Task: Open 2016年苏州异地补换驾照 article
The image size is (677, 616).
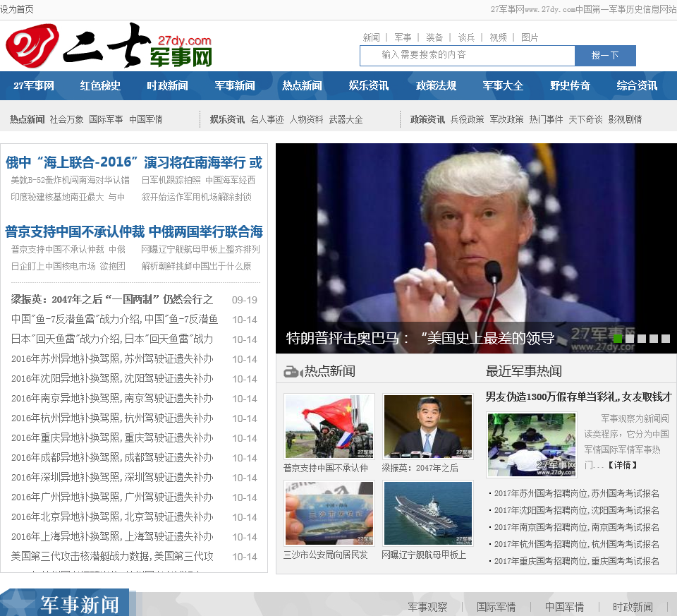Action: [x=112, y=359]
